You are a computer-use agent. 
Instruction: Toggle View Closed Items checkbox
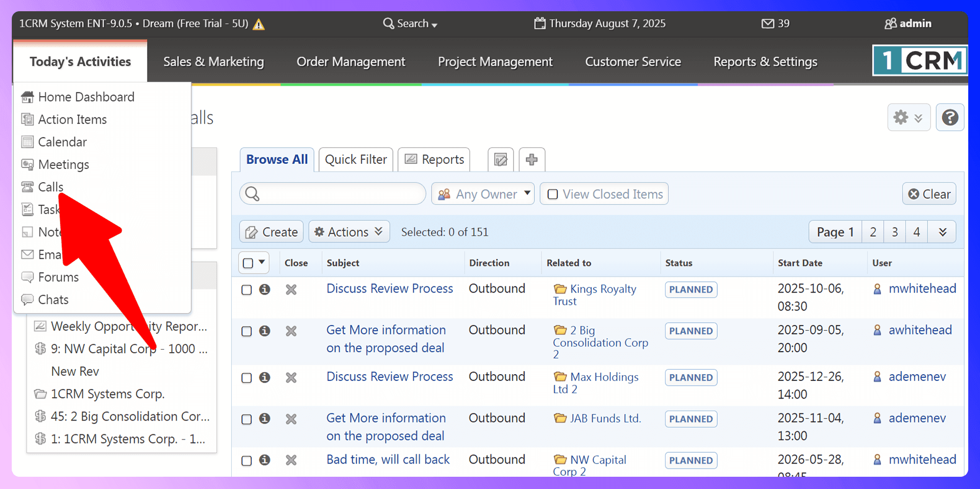click(552, 194)
